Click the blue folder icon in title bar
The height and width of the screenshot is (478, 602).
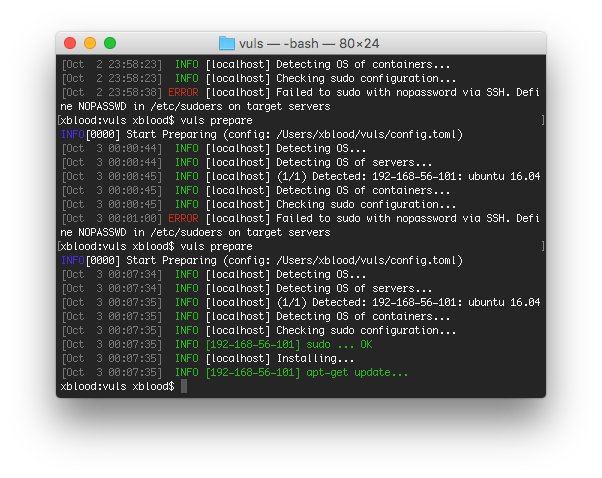227,43
